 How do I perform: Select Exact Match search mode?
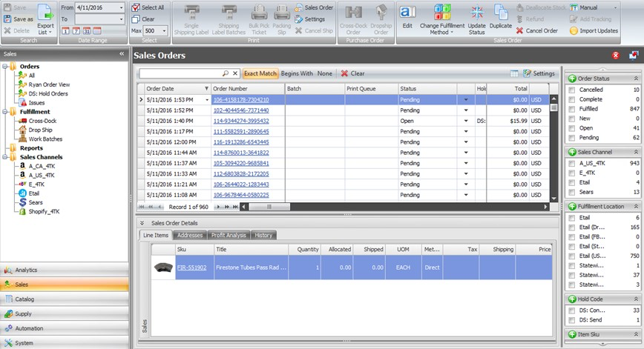260,73
